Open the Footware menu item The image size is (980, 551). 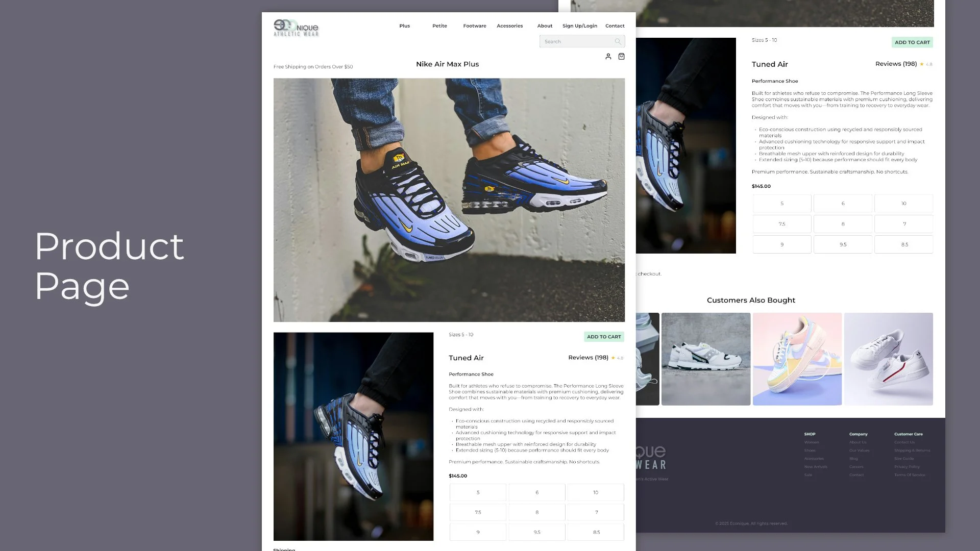tap(474, 26)
